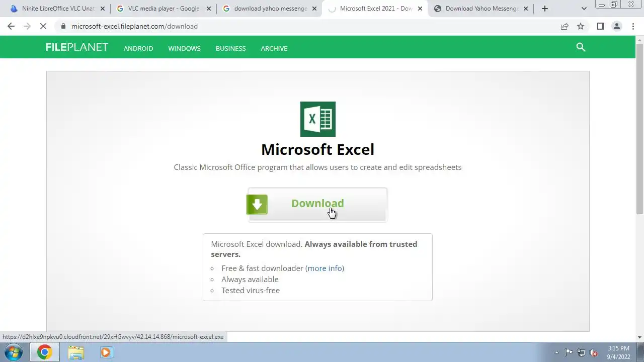Click the Microsoft Excel logo
Image resolution: width=644 pixels, height=362 pixels.
coord(318,119)
